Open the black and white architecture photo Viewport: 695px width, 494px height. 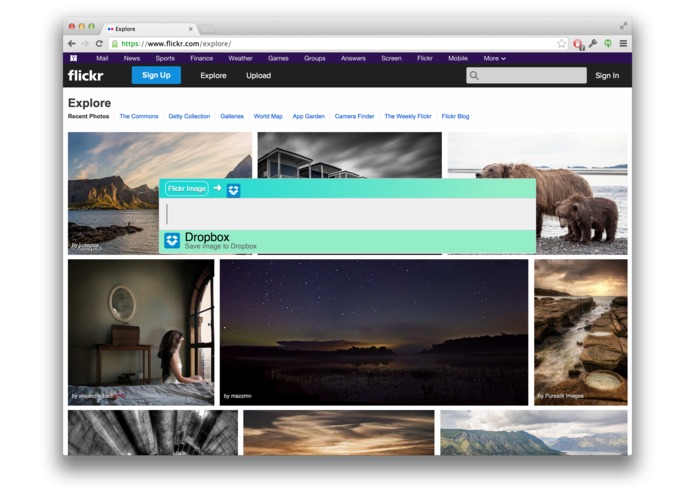(153, 432)
